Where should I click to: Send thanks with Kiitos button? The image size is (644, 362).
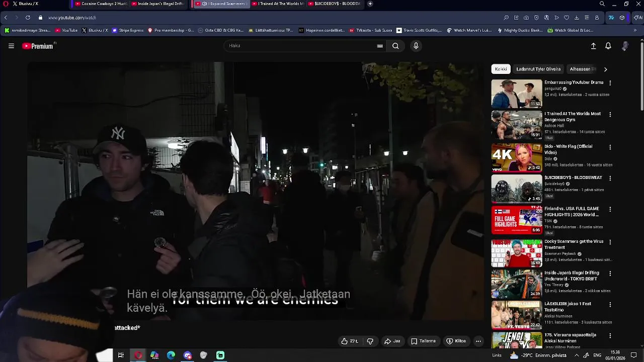click(456, 341)
